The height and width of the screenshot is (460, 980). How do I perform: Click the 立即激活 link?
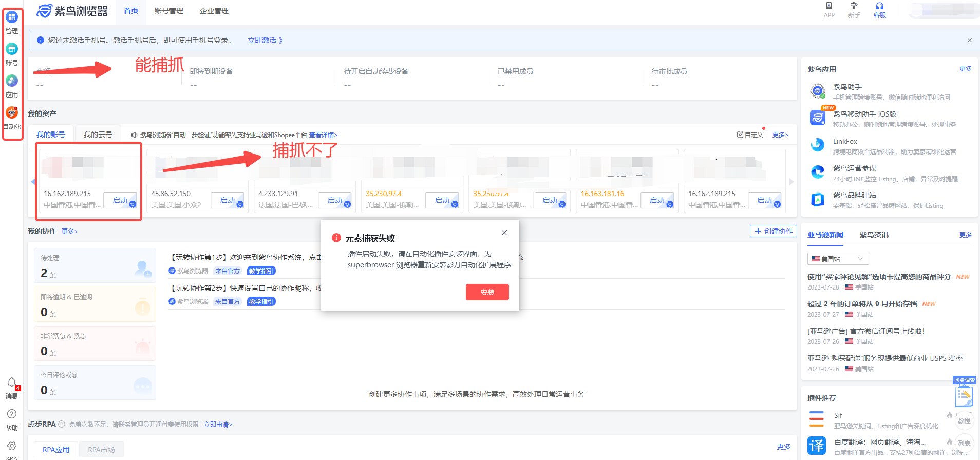(265, 40)
